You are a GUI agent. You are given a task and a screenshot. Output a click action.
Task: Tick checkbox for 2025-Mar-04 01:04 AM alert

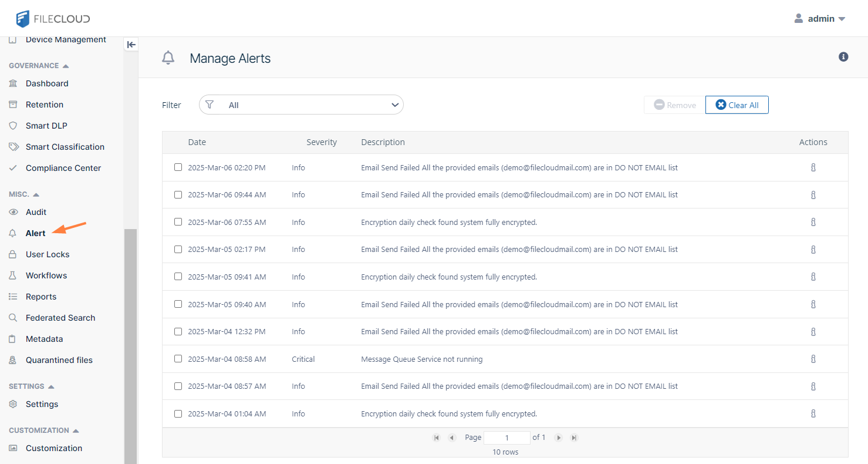tap(178, 413)
